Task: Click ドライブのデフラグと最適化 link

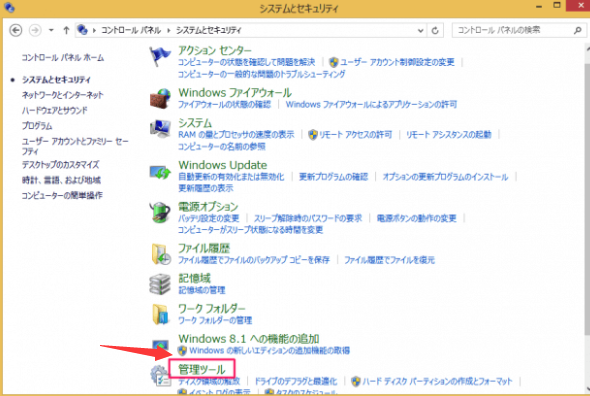Action: pos(296,381)
